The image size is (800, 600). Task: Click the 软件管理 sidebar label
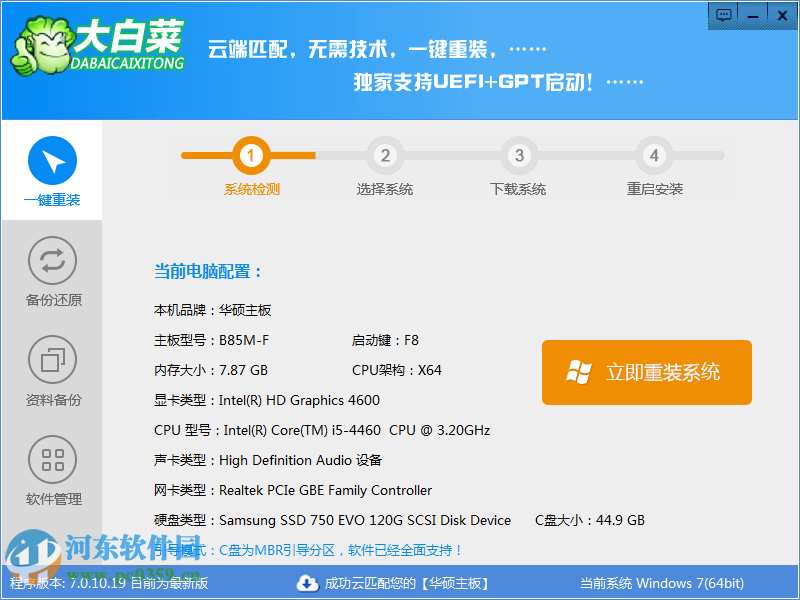pos(54,498)
